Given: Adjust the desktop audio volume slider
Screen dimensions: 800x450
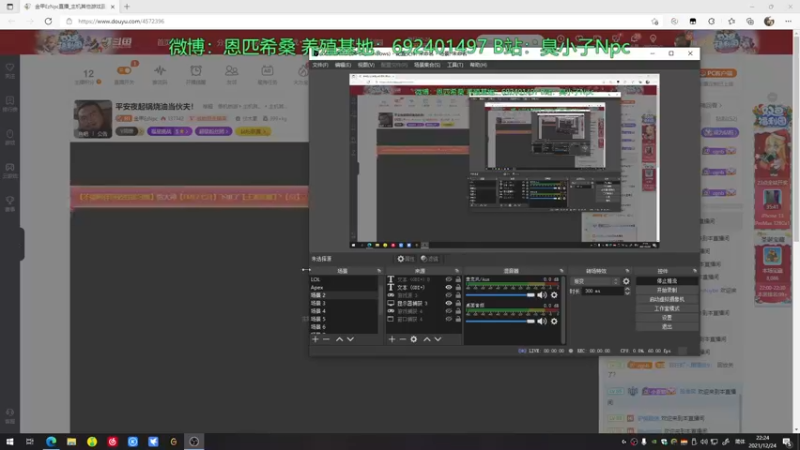Looking at the screenshot, I should (500, 321).
